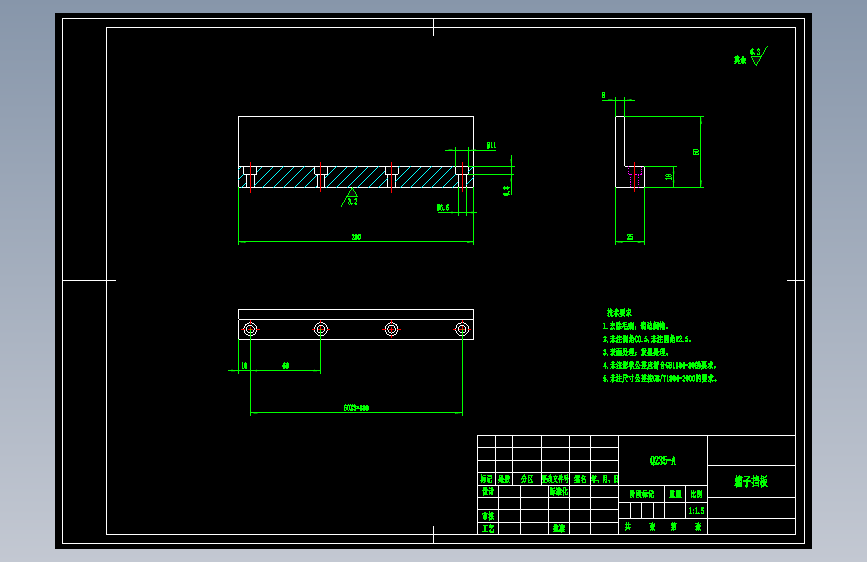This screenshot has height=562, width=867.
Task: Select technical requirement line 4 mentioning GB1184
Action: coord(660,366)
